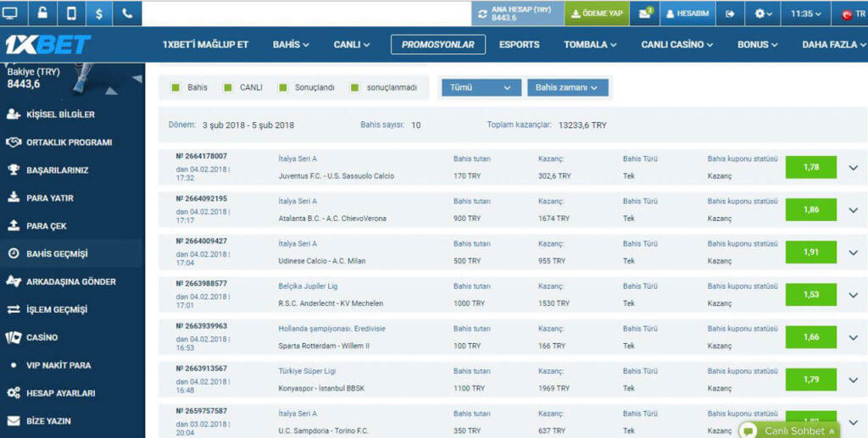Toggle the Sonuçlandı filter checkbox
This screenshot has height=438, width=868.
[x=283, y=87]
